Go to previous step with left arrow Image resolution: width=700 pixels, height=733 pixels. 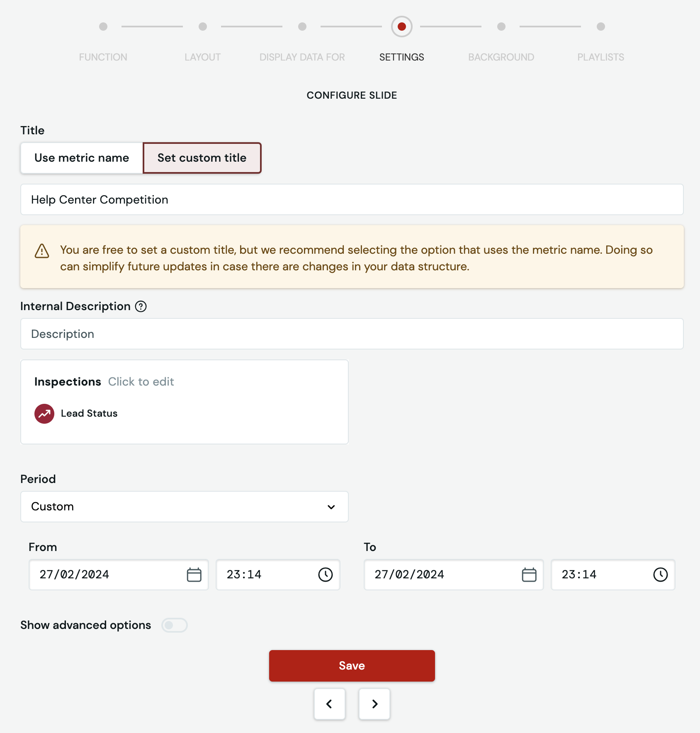(x=330, y=704)
